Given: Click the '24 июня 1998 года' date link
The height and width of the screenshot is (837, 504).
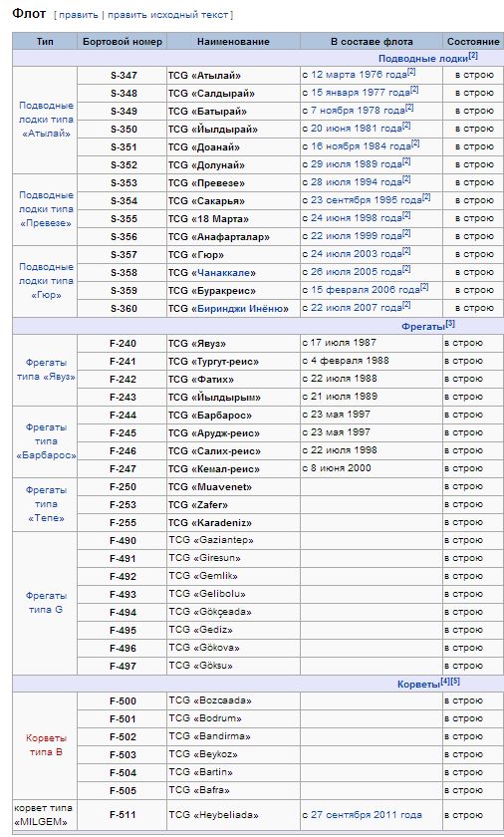Looking at the screenshot, I should (x=357, y=218).
